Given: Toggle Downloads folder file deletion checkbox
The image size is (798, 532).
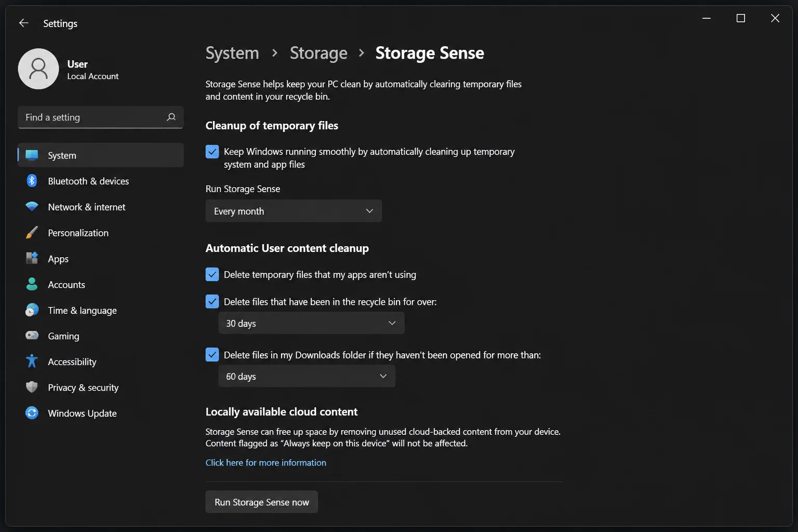Looking at the screenshot, I should tap(212, 355).
